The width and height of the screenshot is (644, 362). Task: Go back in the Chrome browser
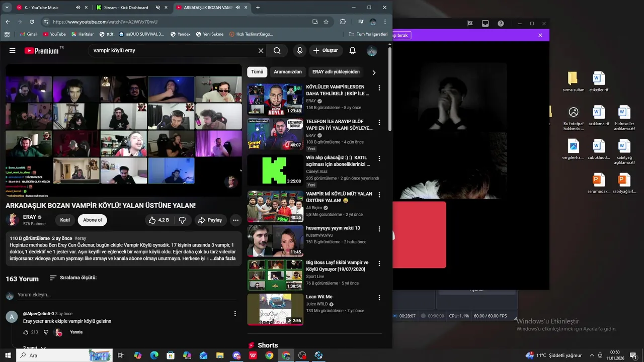coord(8,22)
